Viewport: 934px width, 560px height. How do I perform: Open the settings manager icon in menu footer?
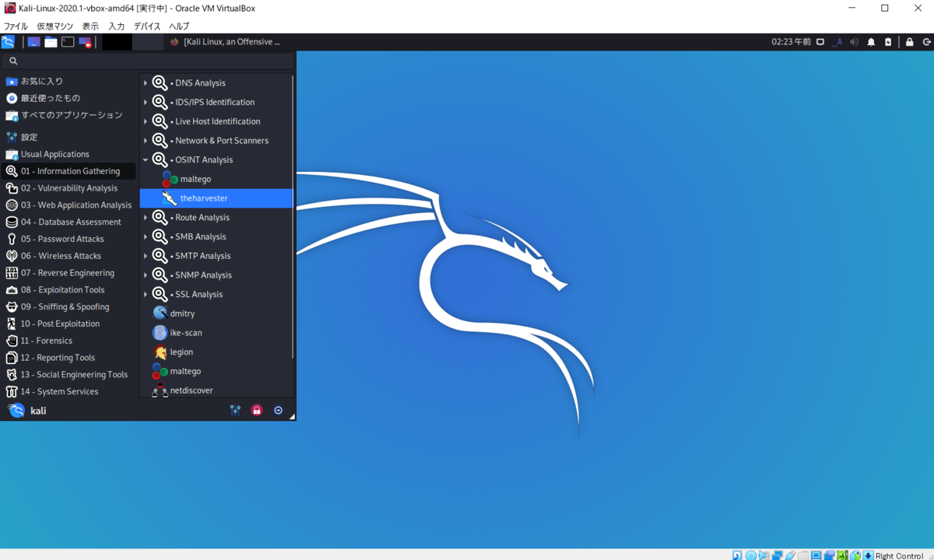[235, 410]
